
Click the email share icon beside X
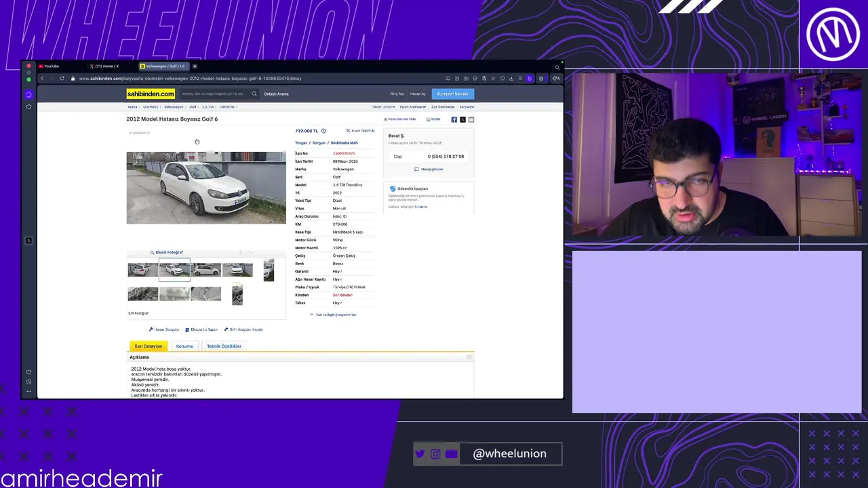(x=471, y=119)
